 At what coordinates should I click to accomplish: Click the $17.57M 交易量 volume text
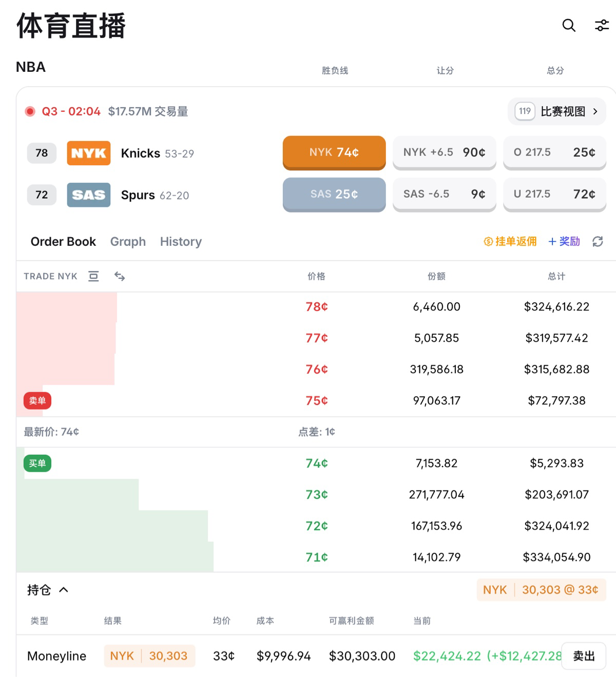click(x=148, y=111)
